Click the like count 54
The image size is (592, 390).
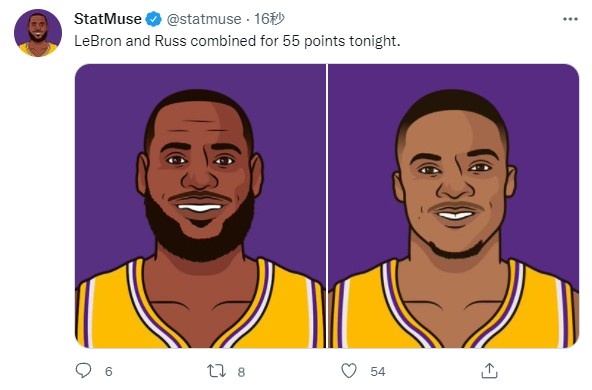point(378,372)
